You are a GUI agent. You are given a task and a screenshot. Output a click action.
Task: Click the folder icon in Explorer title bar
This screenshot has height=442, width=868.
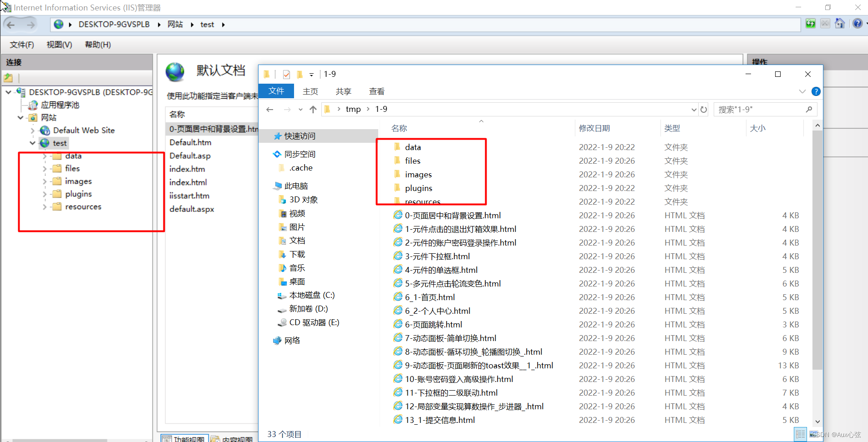(x=267, y=74)
